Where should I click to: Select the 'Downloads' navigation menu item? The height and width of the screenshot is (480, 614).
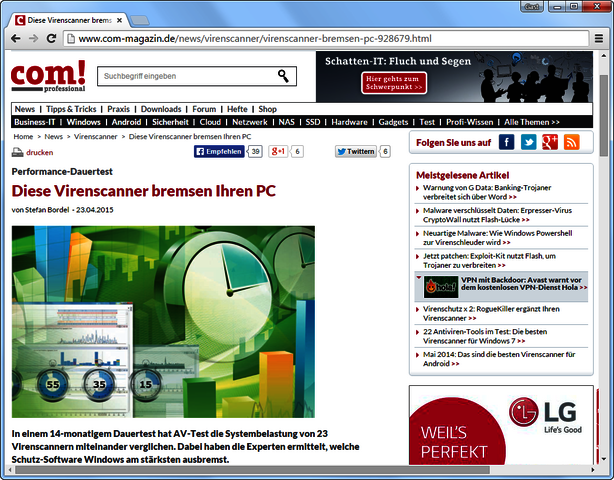(x=161, y=109)
